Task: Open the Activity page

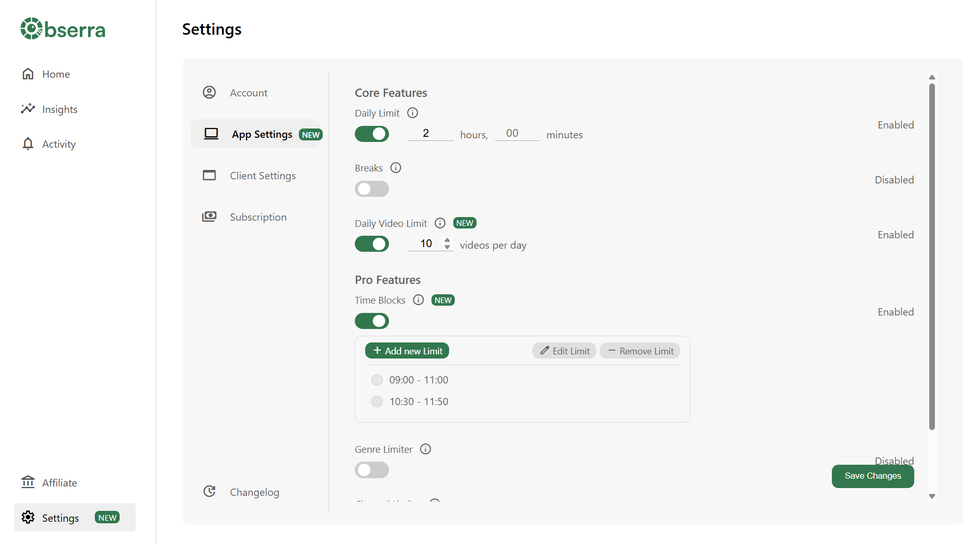Action: (x=59, y=144)
